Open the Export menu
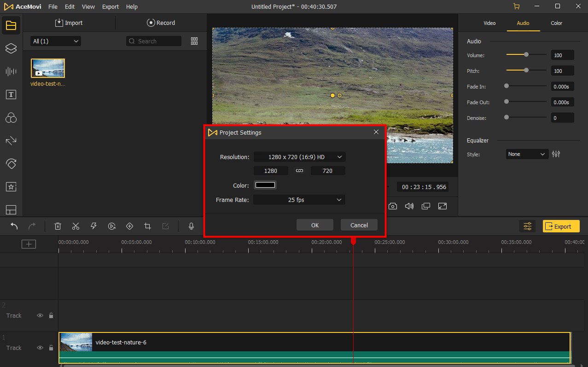Image resolution: width=588 pixels, height=367 pixels. tap(110, 7)
